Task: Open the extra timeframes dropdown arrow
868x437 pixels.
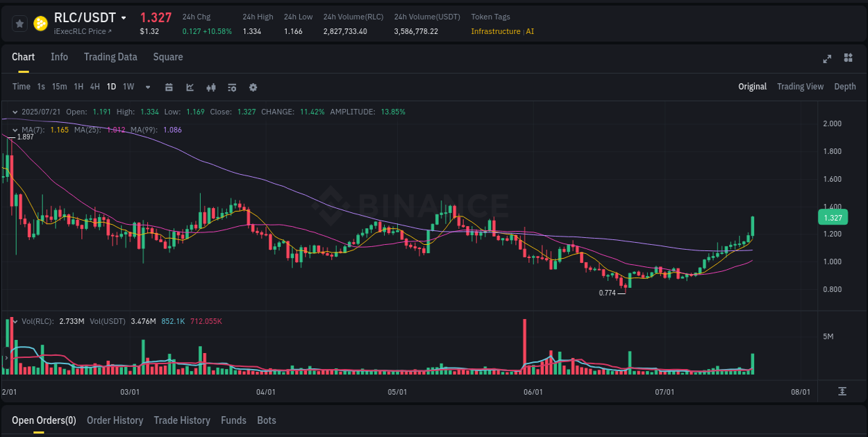Action: point(147,87)
